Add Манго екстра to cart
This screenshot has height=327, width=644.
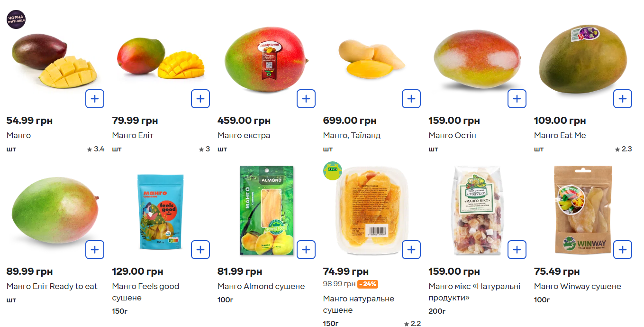pyautogui.click(x=306, y=99)
